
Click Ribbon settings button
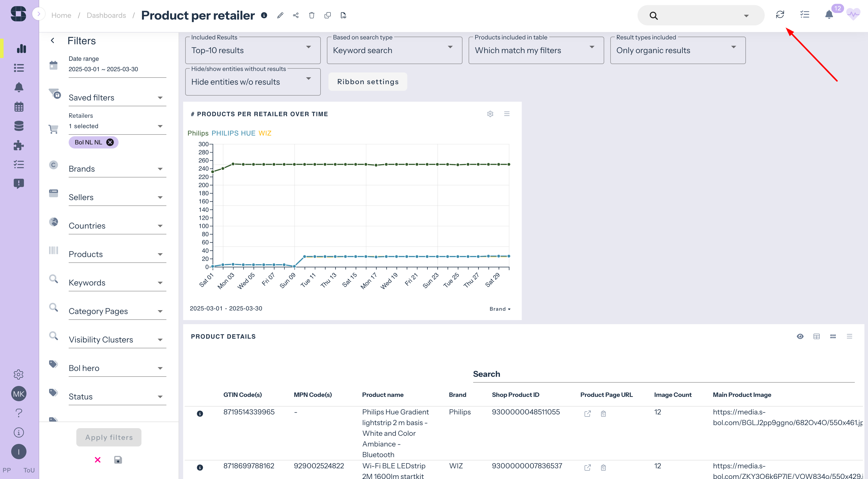coord(368,82)
